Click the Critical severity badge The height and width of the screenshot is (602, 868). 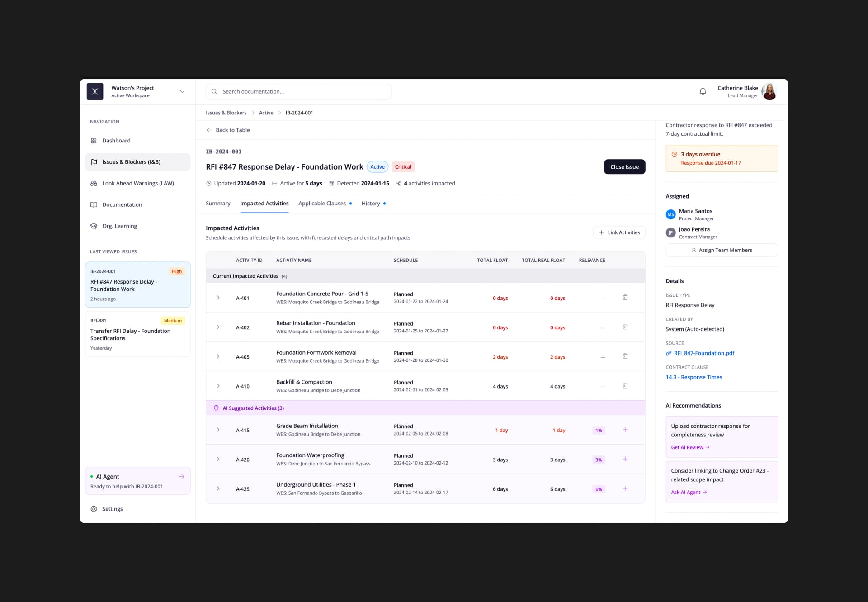(x=403, y=167)
